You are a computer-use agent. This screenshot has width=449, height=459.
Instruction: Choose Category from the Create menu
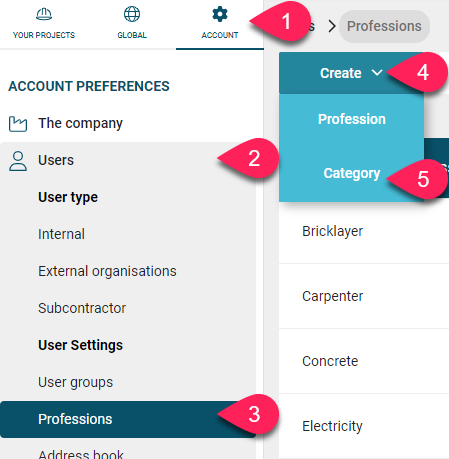[352, 173]
